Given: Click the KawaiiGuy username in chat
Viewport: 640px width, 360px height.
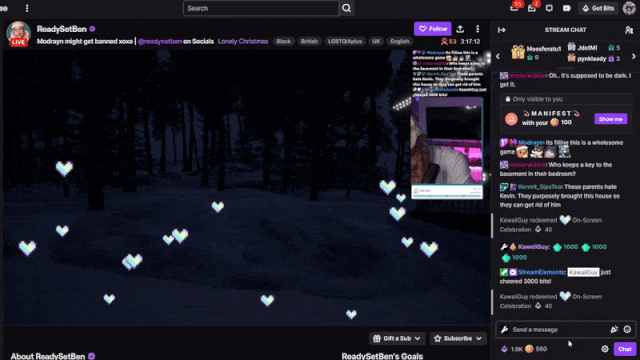Looking at the screenshot, I should tap(533, 247).
